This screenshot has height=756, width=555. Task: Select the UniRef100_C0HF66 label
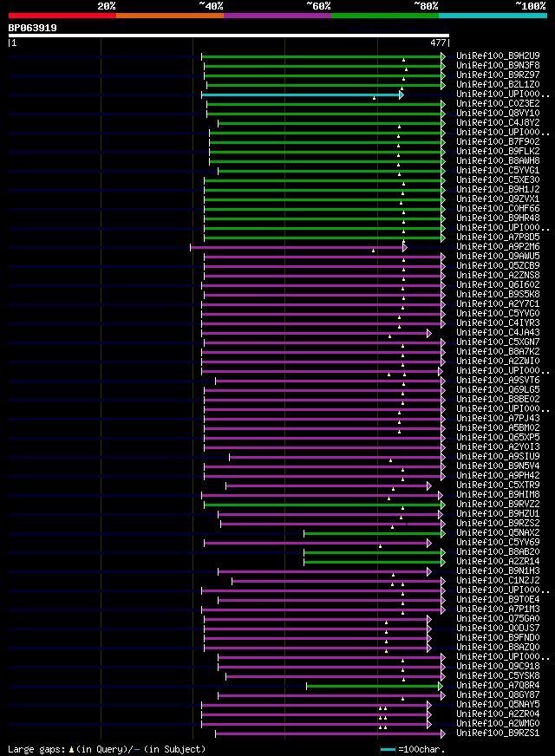tap(498, 209)
